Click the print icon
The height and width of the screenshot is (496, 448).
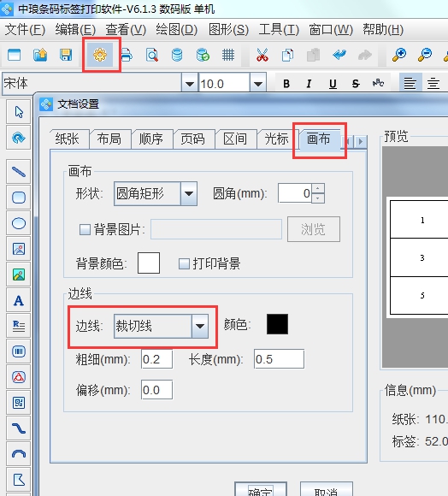point(127,55)
